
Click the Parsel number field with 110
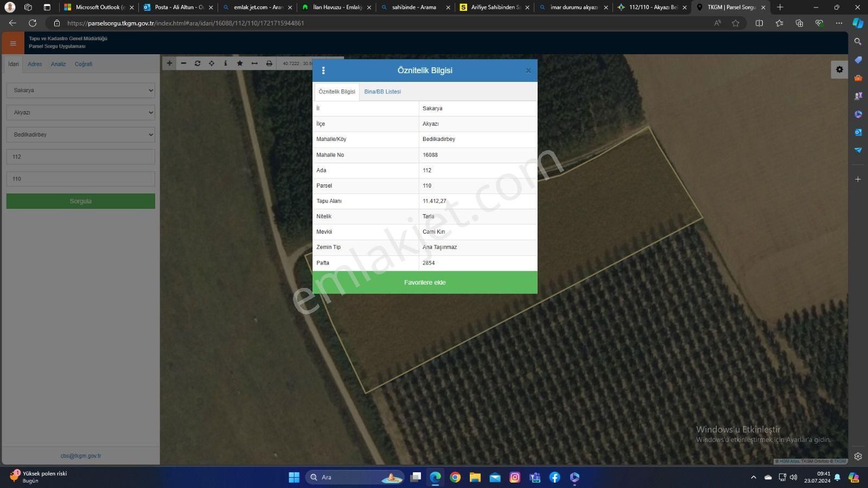pos(80,179)
